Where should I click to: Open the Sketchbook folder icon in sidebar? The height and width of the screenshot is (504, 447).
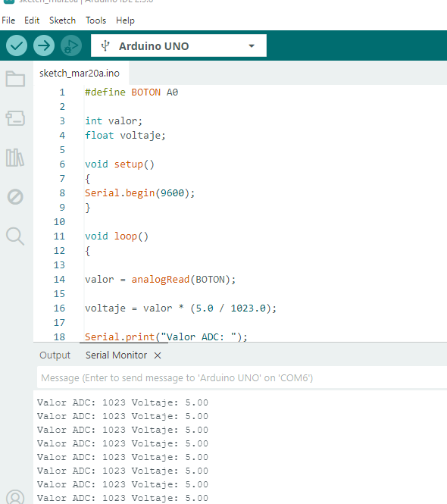pyautogui.click(x=15, y=79)
